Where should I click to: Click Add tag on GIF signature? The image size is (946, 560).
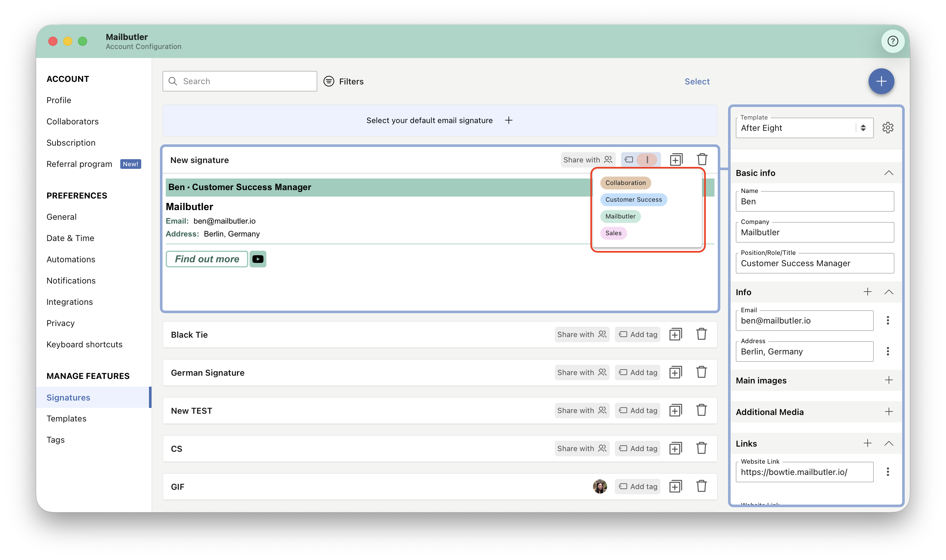click(637, 487)
